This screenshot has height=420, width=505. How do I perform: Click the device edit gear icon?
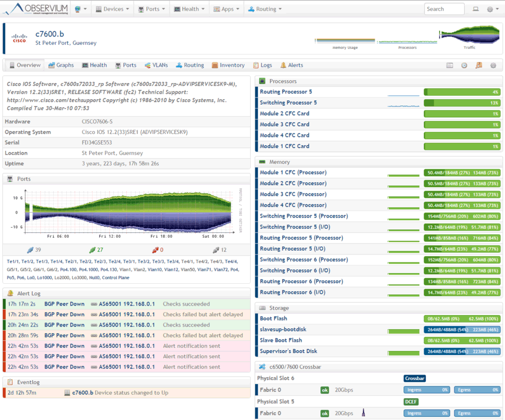tap(493, 66)
